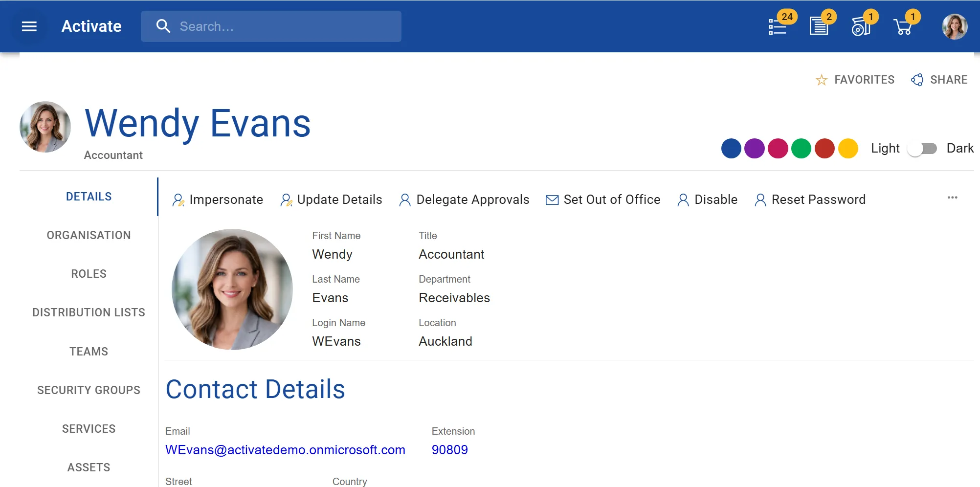Click the Contact Details heading
Image resolution: width=980 pixels, height=487 pixels.
(255, 390)
